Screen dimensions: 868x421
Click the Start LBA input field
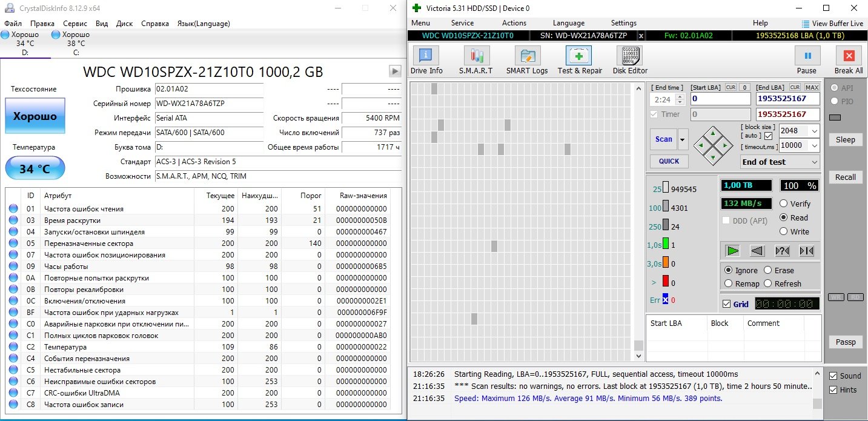tap(721, 99)
